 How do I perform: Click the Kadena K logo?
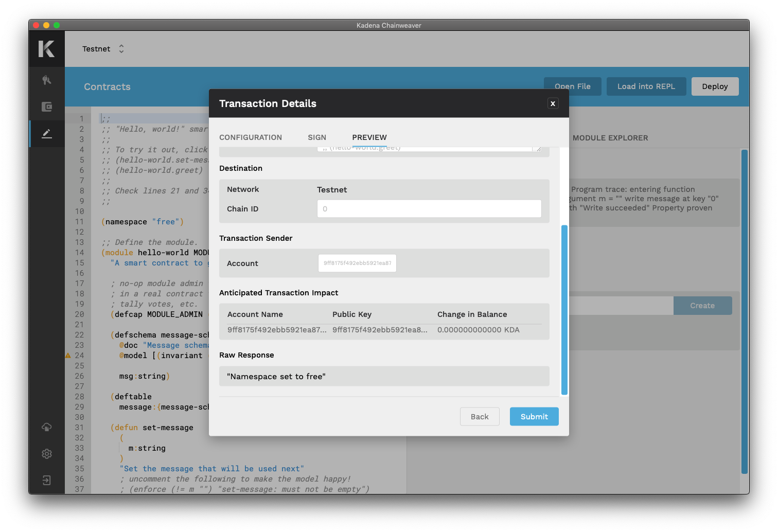tap(46, 49)
